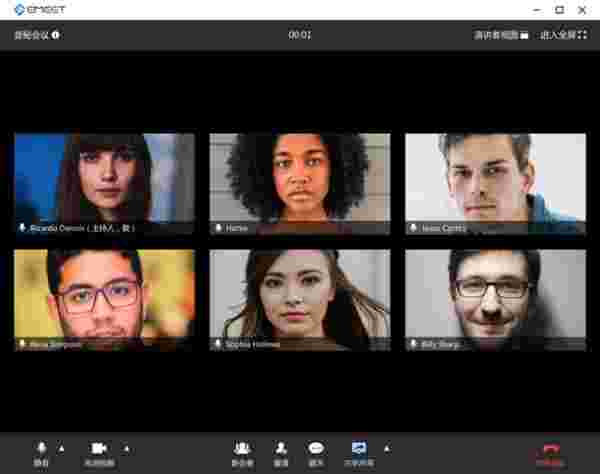600x474 pixels.
Task: Click the 00:07 meeting timer
Action: click(x=300, y=35)
